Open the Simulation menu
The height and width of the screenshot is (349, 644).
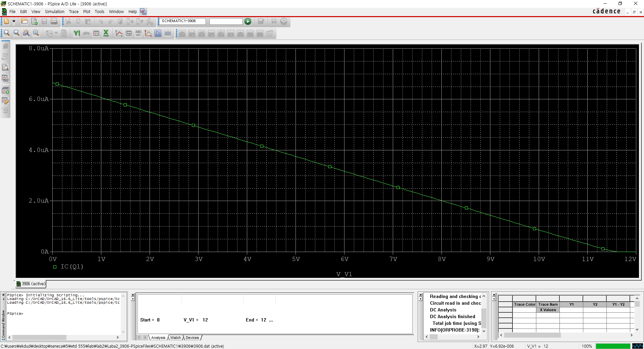(x=55, y=12)
